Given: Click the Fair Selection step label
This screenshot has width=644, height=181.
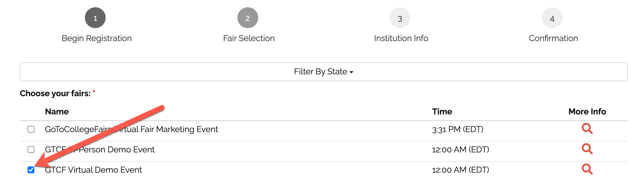Looking at the screenshot, I should (249, 38).
